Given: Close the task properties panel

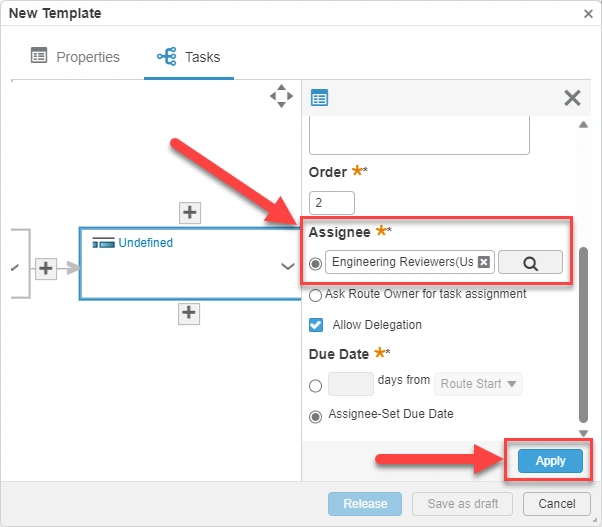Looking at the screenshot, I should point(572,97).
